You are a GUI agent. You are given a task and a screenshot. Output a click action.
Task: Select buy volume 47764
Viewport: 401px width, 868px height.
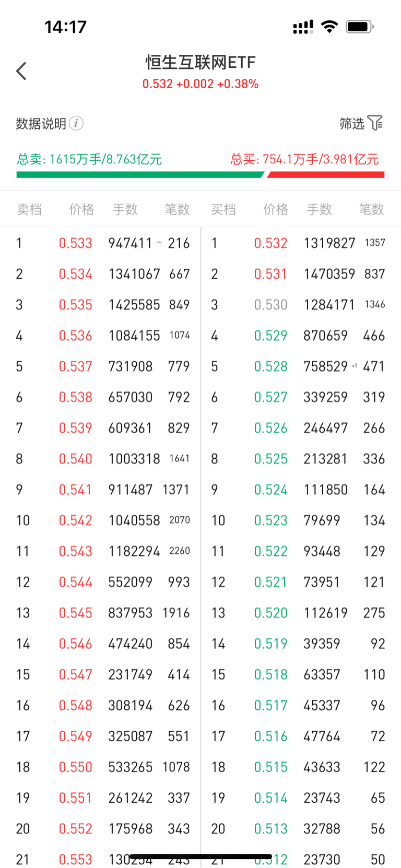click(x=322, y=736)
